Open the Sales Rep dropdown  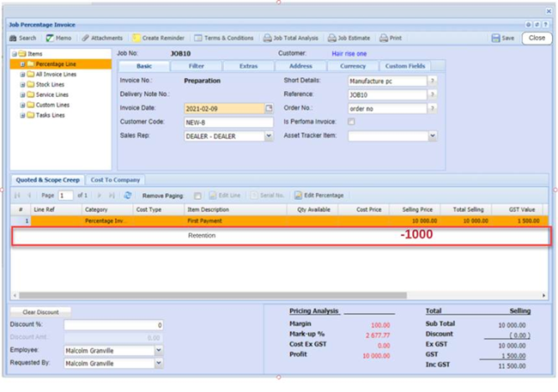click(x=269, y=136)
